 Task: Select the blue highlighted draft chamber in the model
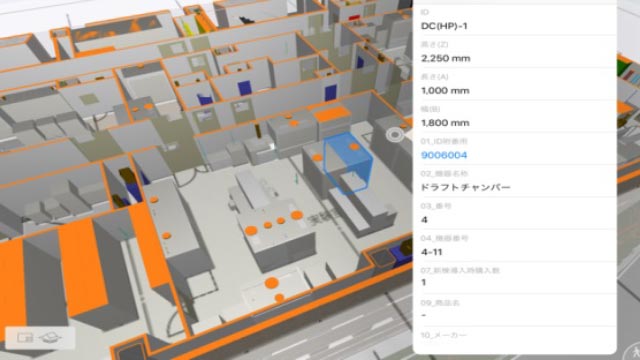[x=347, y=162]
